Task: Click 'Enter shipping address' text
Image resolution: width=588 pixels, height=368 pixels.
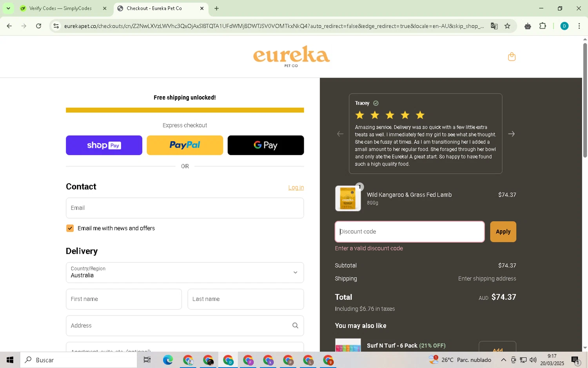Action: [x=487, y=279]
